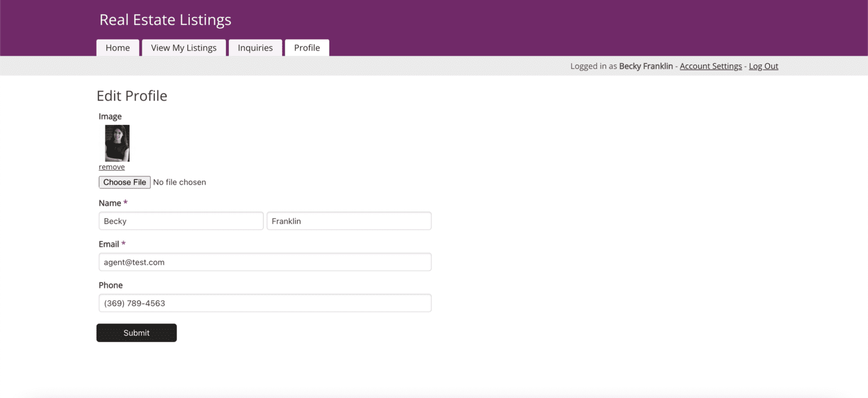Click the Profile tab
The height and width of the screenshot is (398, 868).
(307, 47)
